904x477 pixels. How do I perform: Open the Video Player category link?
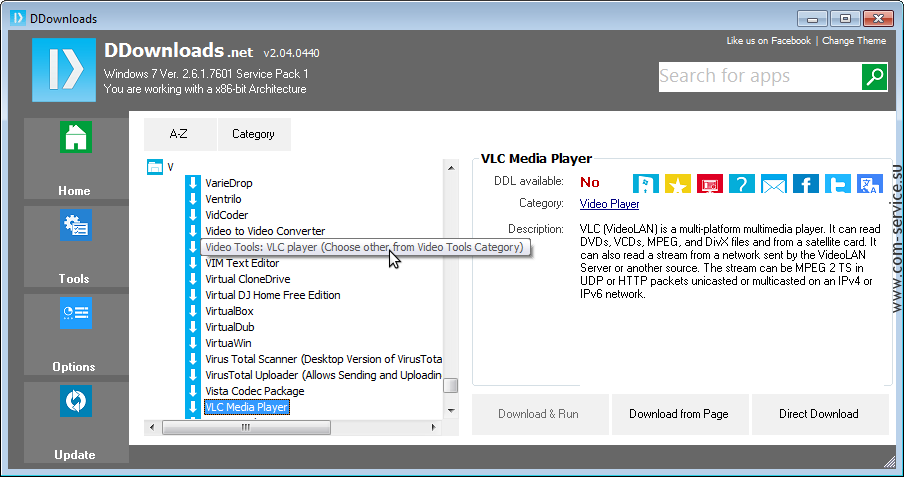[x=609, y=204]
